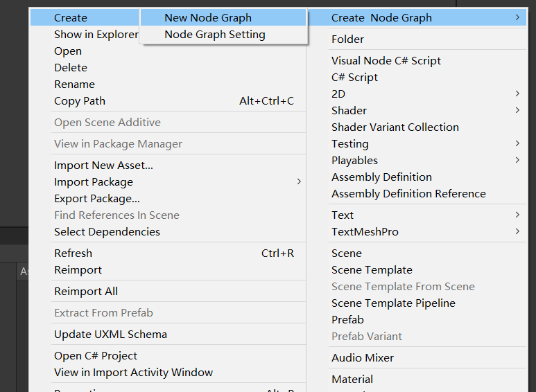Expand the Import Package arrow

tap(299, 181)
